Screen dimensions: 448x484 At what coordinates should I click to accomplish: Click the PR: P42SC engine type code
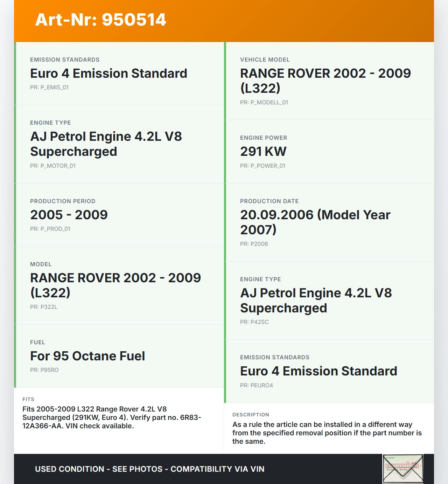pos(254,322)
